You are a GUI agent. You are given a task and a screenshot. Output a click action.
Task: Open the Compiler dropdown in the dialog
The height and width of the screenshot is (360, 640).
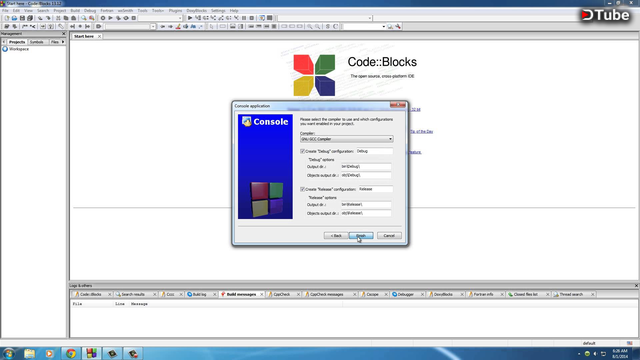click(347, 139)
